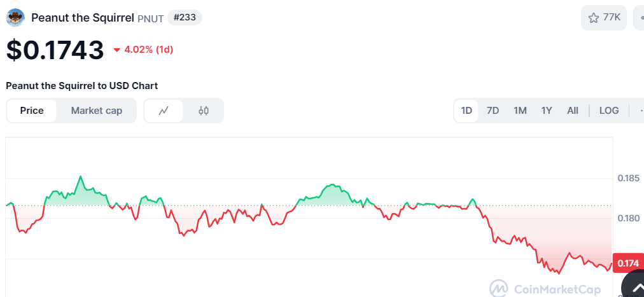Click the highest green peak on the chart

(x=80, y=176)
